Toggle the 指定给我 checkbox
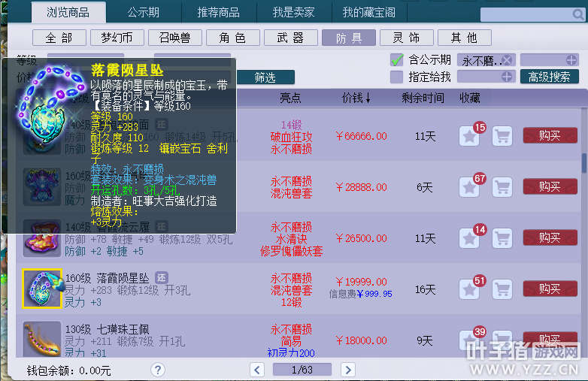This screenshot has width=588, height=381. click(x=397, y=77)
